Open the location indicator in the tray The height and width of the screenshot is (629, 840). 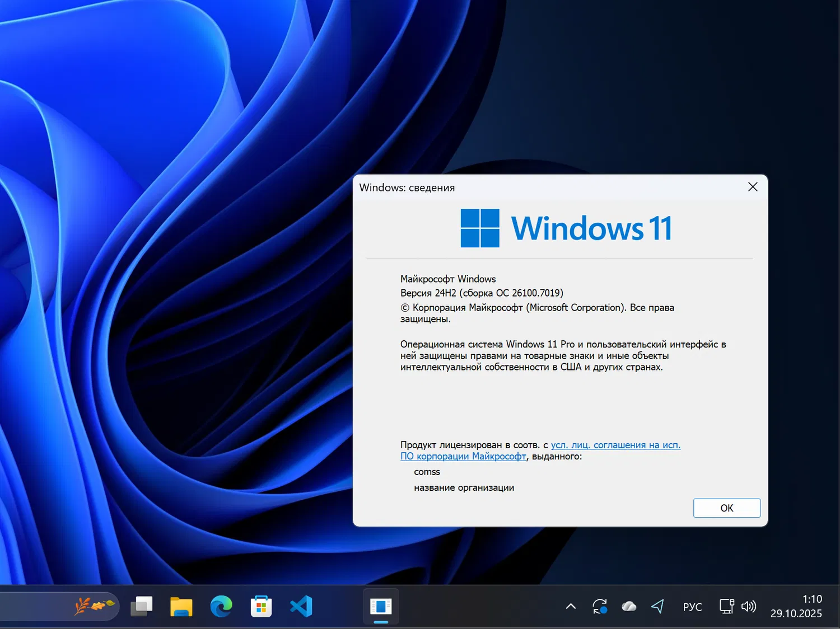click(x=657, y=606)
